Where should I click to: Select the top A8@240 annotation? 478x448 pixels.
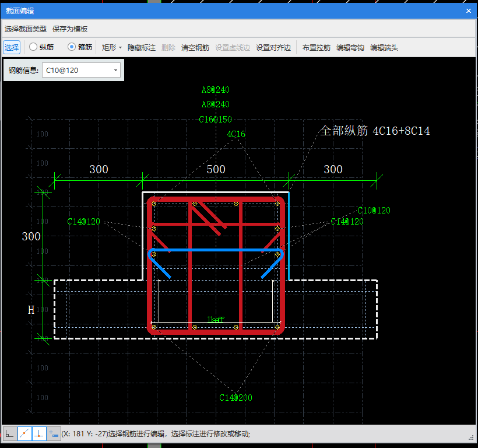(215, 90)
